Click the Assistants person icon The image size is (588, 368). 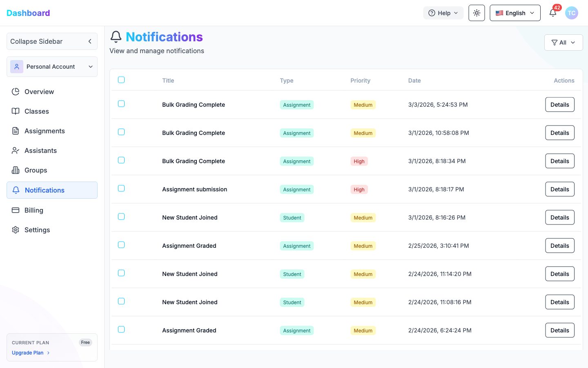coord(15,150)
